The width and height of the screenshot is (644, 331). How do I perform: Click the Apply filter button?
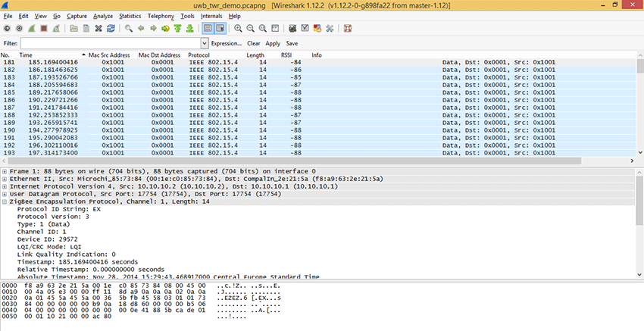pos(273,44)
